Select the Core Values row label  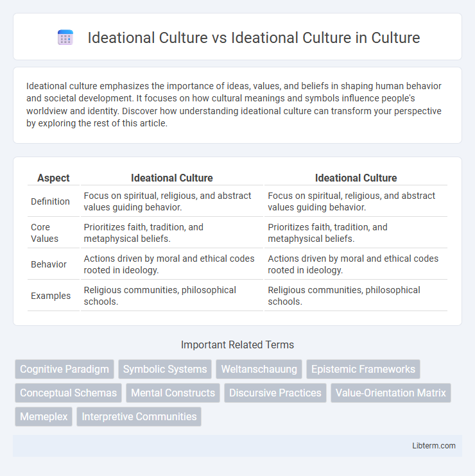45,233
